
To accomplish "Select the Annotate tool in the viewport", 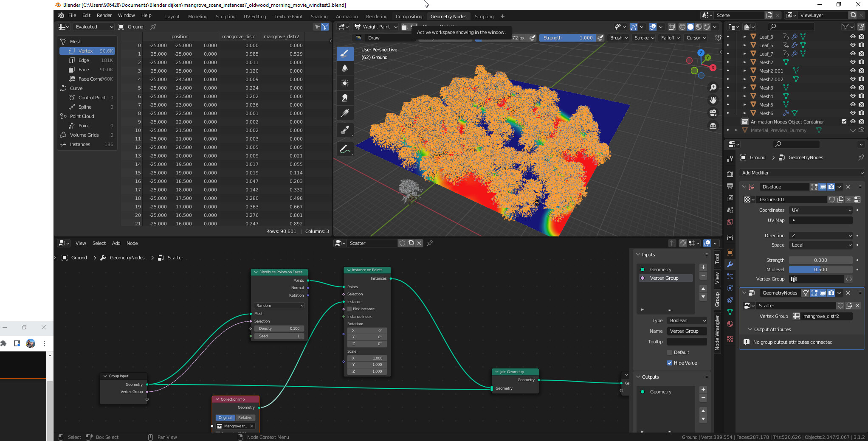I will [x=345, y=149].
